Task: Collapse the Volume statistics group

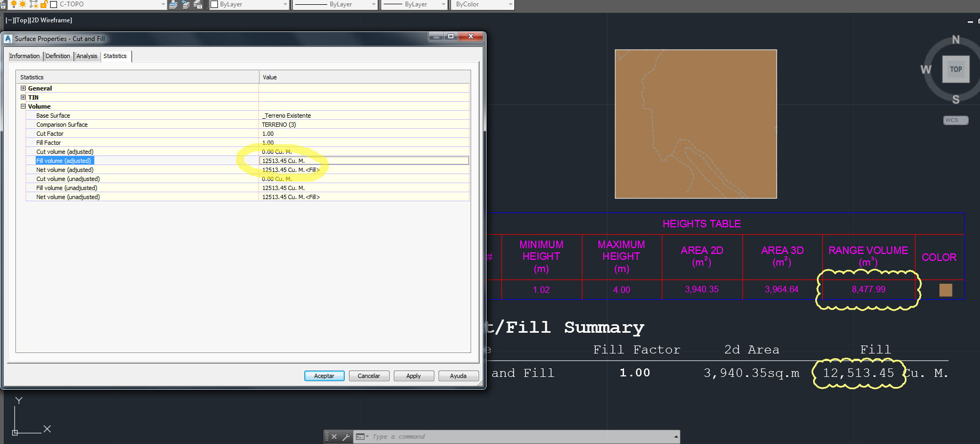Action: 23,106
